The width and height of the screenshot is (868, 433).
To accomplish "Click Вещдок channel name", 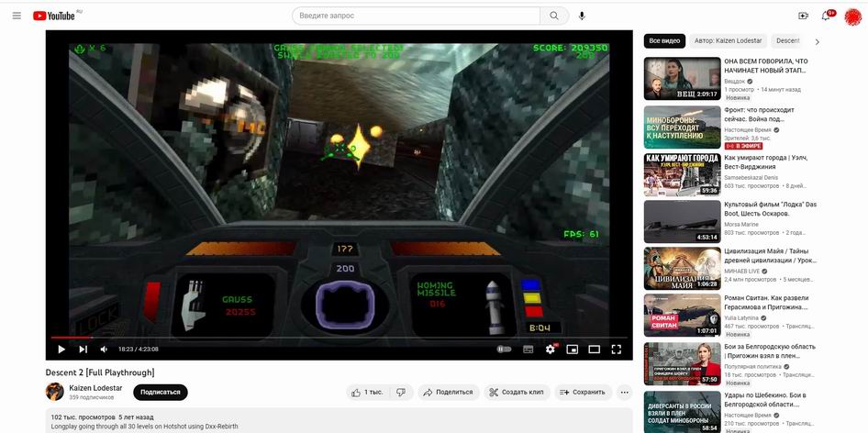I will point(735,82).
